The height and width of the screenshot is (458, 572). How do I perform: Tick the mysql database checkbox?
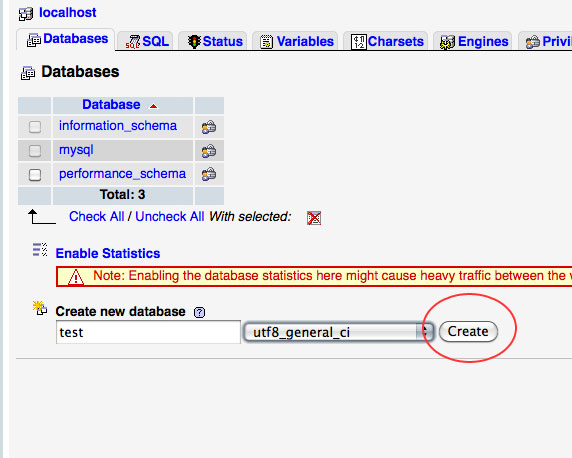pos(35,151)
